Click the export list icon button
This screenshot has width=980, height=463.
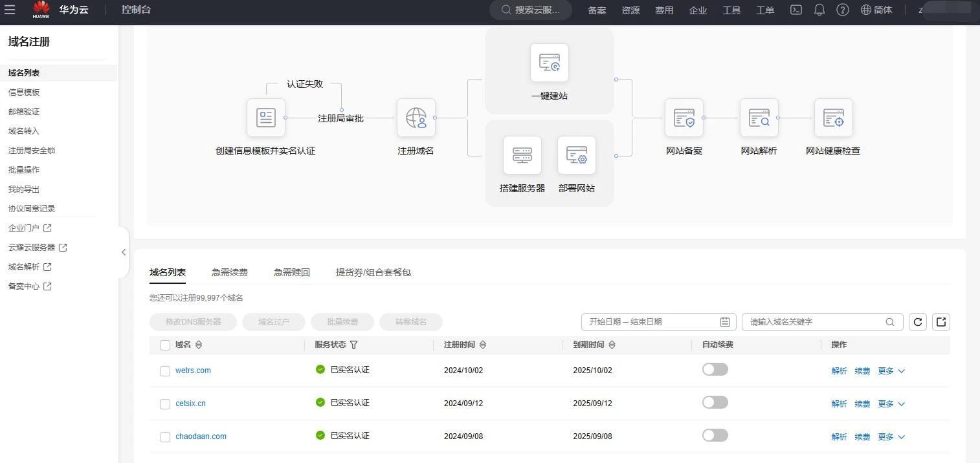(941, 322)
